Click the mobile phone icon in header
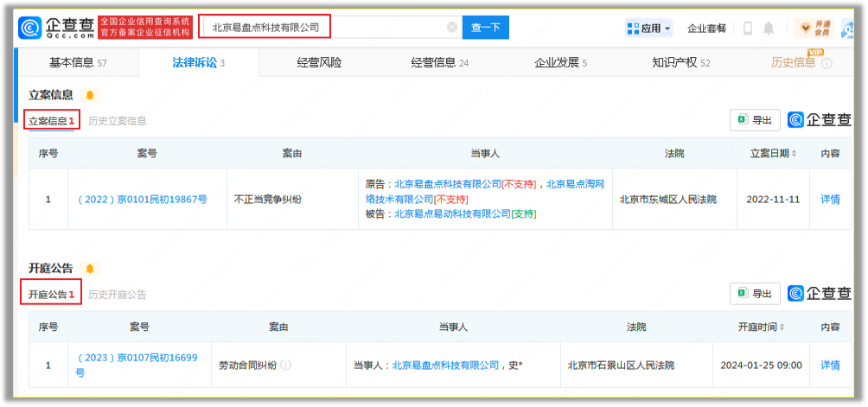Screen dimensions: 868x407 (748, 28)
